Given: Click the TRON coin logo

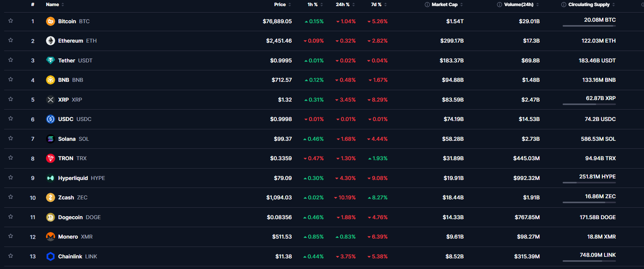Looking at the screenshot, I should [x=51, y=158].
